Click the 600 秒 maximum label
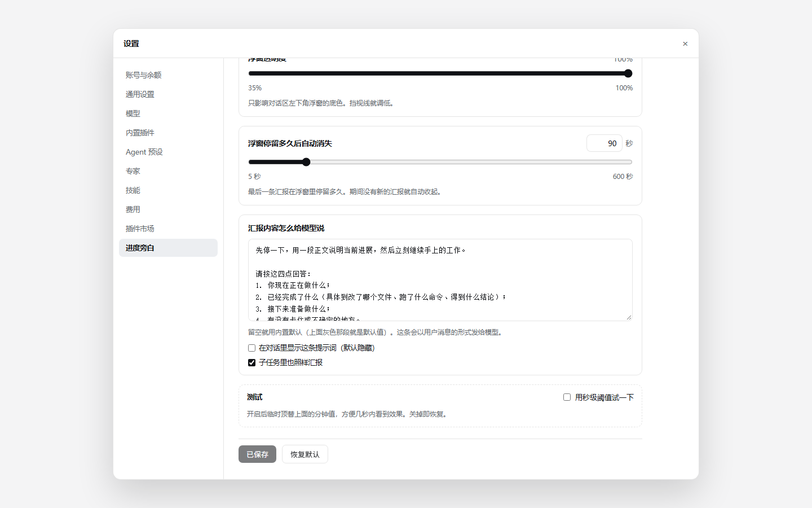Image resolution: width=812 pixels, height=508 pixels. (623, 177)
